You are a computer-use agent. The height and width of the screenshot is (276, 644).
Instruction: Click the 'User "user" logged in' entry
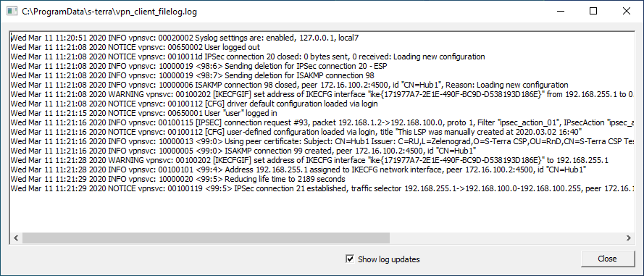(x=143, y=113)
